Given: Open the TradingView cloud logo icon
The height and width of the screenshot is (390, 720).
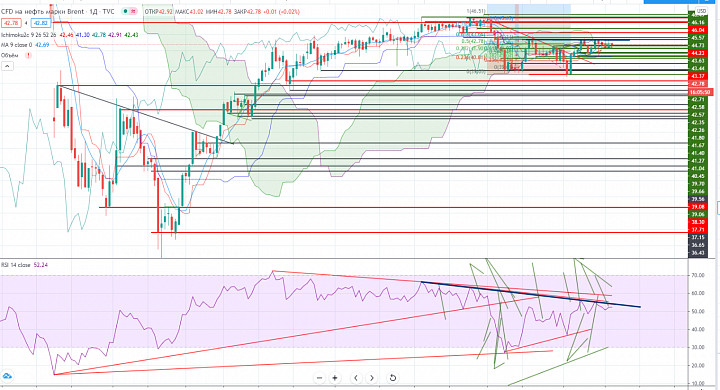Looking at the screenshot, I should click(x=7, y=377).
